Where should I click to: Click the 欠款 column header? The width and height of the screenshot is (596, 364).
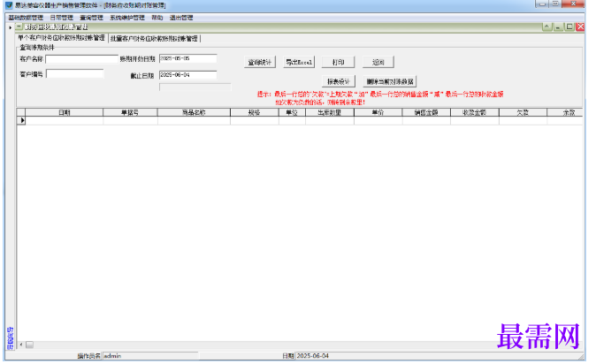pyautogui.click(x=523, y=112)
